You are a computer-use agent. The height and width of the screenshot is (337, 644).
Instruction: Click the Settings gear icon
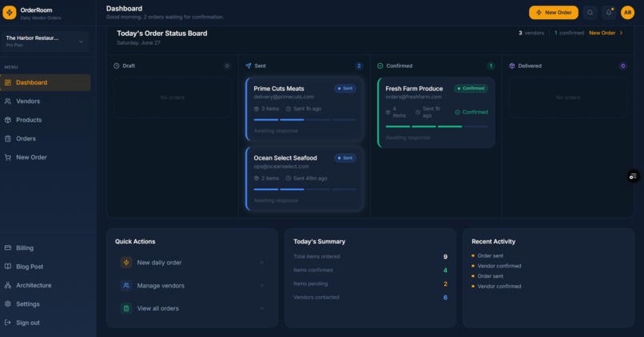click(8, 303)
